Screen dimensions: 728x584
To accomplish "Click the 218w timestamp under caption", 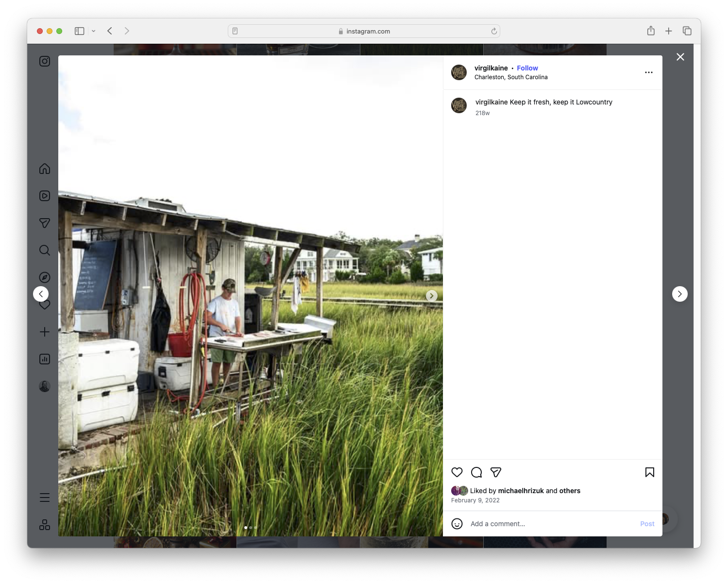I will coord(483,113).
